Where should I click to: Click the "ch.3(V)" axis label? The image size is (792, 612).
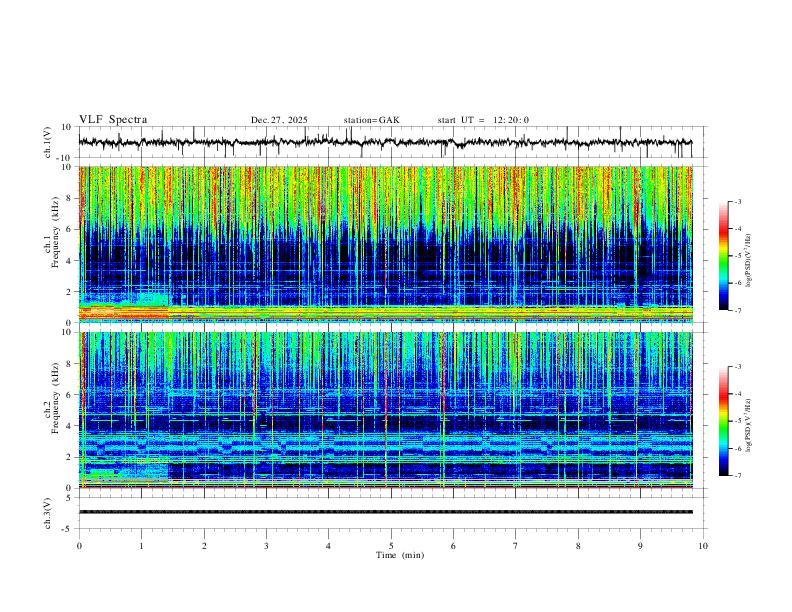pyautogui.click(x=48, y=513)
